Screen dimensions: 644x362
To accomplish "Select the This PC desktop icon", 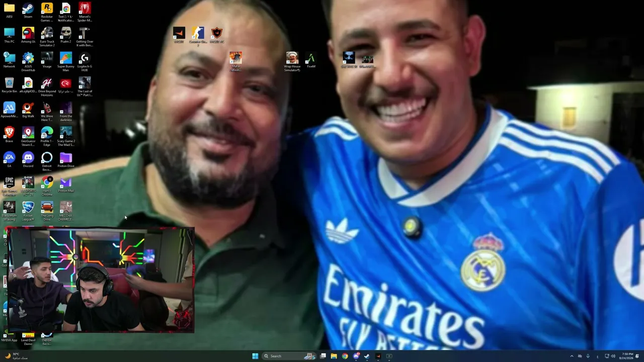I will coord(9,35).
